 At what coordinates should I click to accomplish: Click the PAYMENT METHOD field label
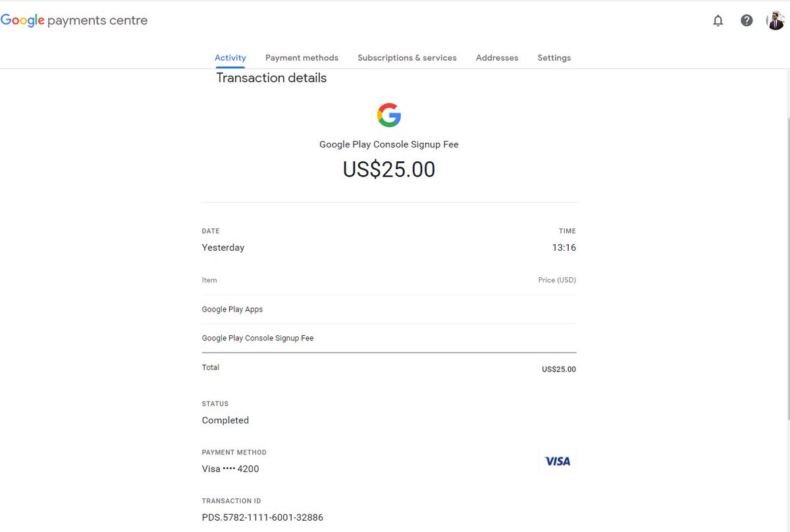pyautogui.click(x=234, y=452)
